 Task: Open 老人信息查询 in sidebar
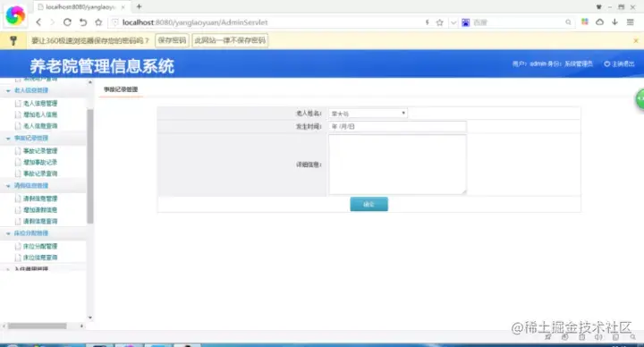(x=40, y=126)
